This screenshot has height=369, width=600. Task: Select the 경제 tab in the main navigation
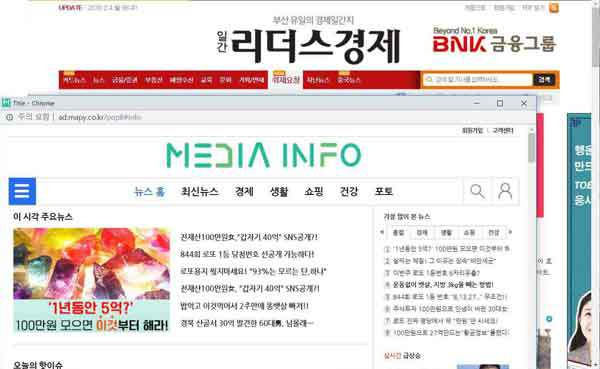point(244,191)
